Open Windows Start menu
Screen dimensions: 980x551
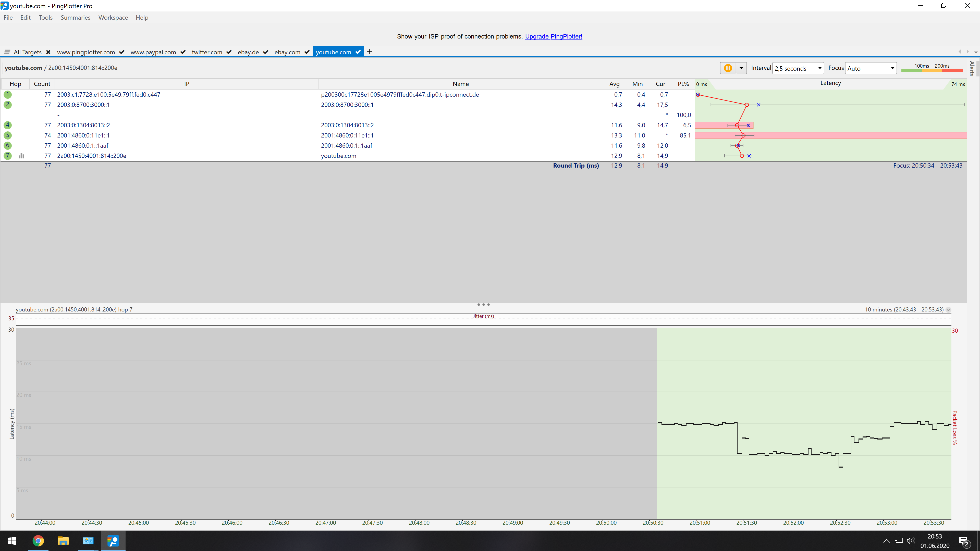coord(12,541)
